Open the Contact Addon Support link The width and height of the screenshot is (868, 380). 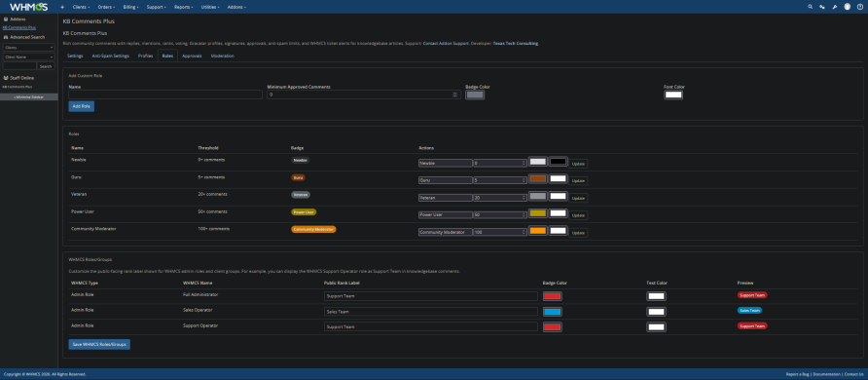[x=446, y=43]
